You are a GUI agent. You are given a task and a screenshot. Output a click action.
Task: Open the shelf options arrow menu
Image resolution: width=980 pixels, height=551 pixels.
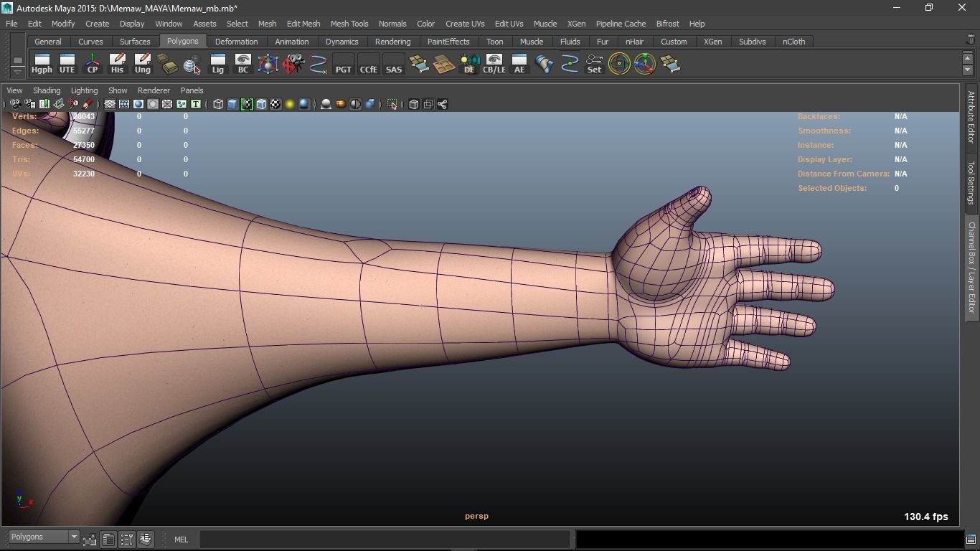(x=18, y=72)
